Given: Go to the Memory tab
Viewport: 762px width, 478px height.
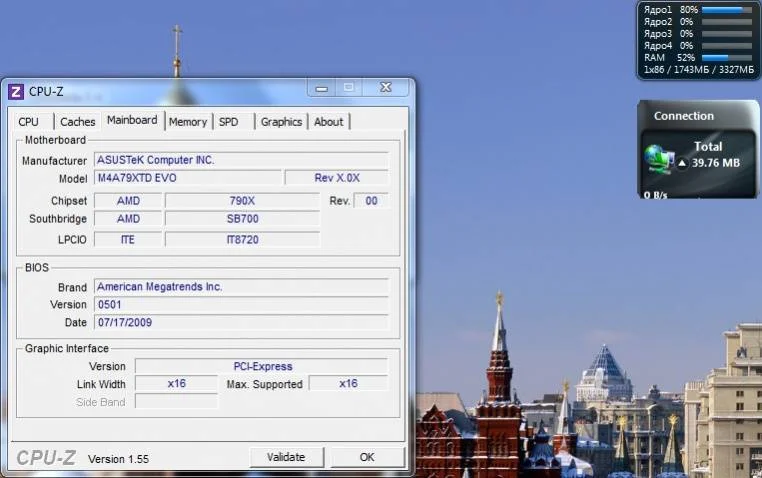Looking at the screenshot, I should tap(188, 122).
